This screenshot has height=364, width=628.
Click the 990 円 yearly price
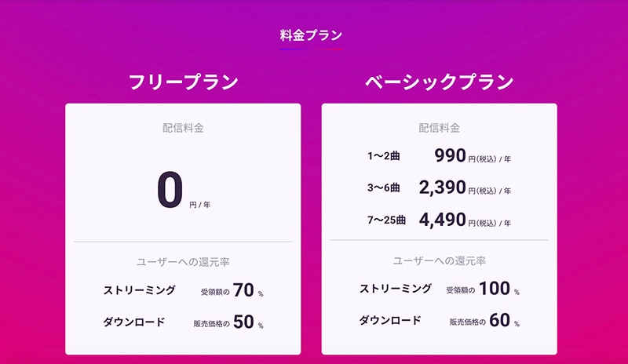point(450,156)
